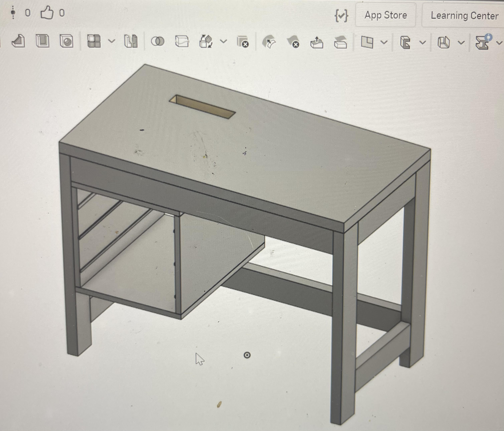Select the Hole tool icon
This screenshot has height=431, width=504.
click(66, 41)
